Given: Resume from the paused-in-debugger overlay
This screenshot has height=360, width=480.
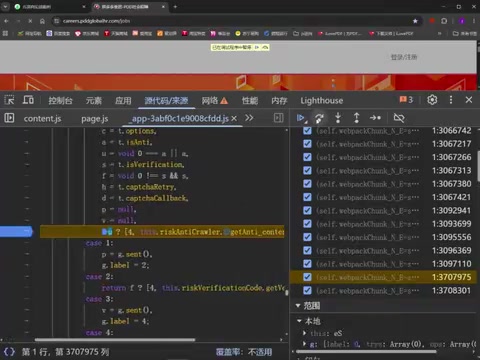Looking at the screenshot, I should click(x=257, y=47).
